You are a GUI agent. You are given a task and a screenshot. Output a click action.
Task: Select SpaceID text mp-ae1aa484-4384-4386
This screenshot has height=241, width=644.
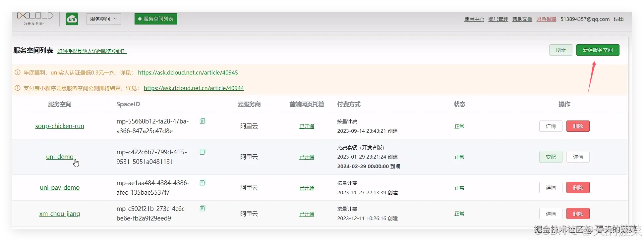pos(153,183)
